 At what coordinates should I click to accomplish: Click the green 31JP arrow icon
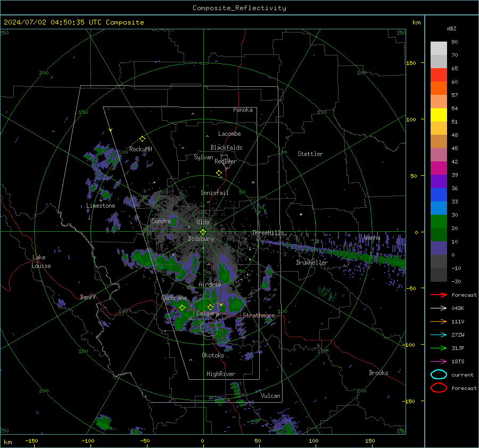pos(439,348)
